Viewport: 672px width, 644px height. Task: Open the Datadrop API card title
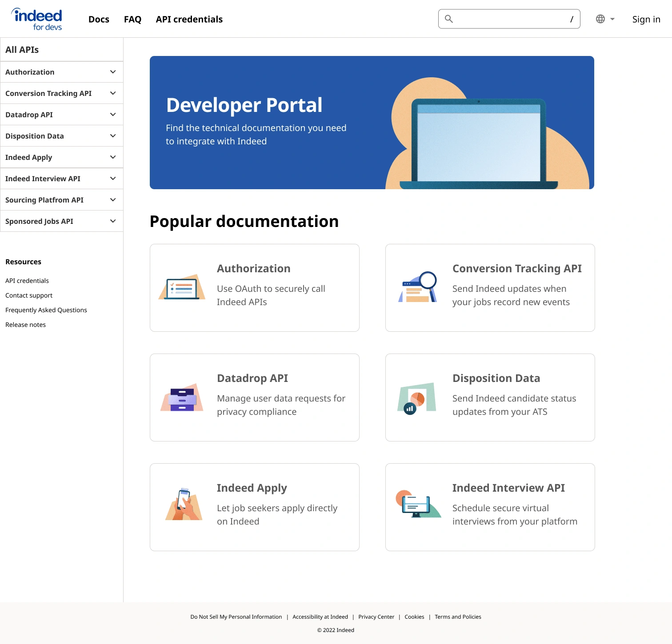click(x=252, y=378)
